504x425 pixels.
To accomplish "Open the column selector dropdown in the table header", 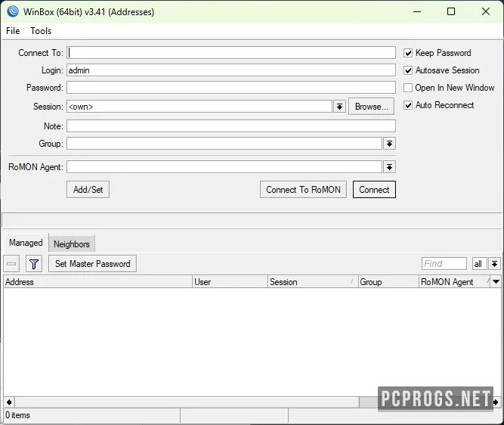I will [496, 282].
